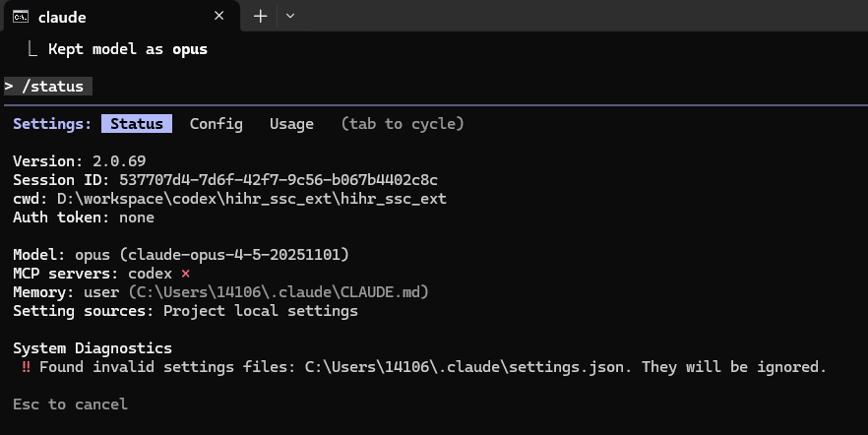Switch to the Config settings tab
868x435 pixels.
[216, 123]
